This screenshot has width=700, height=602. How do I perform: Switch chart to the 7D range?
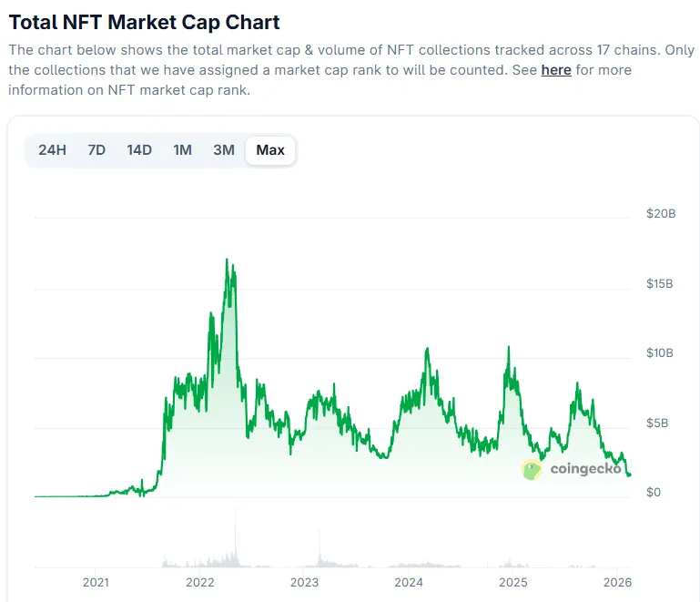click(x=96, y=150)
